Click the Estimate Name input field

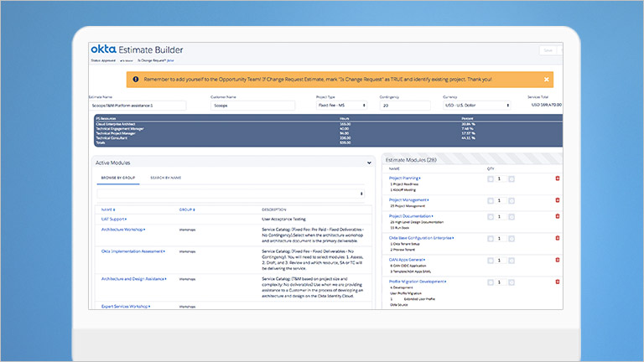[x=138, y=106]
